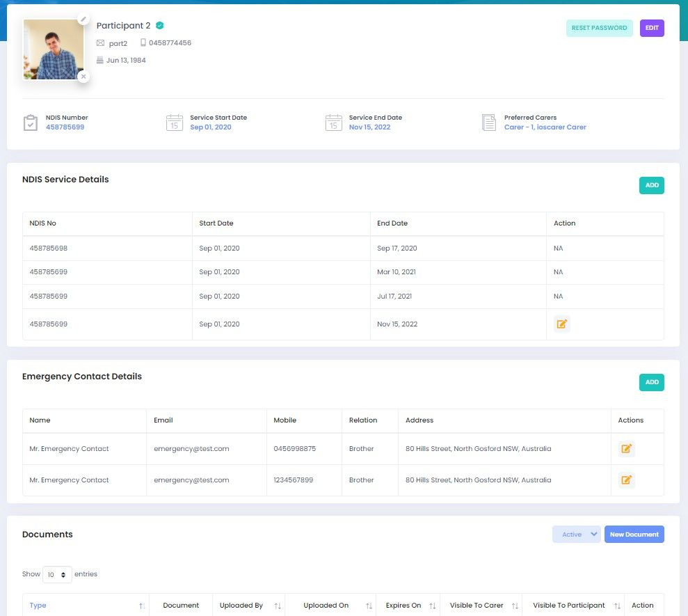Click the NDIS Number clipboard icon
The image size is (688, 616).
pyautogui.click(x=31, y=123)
